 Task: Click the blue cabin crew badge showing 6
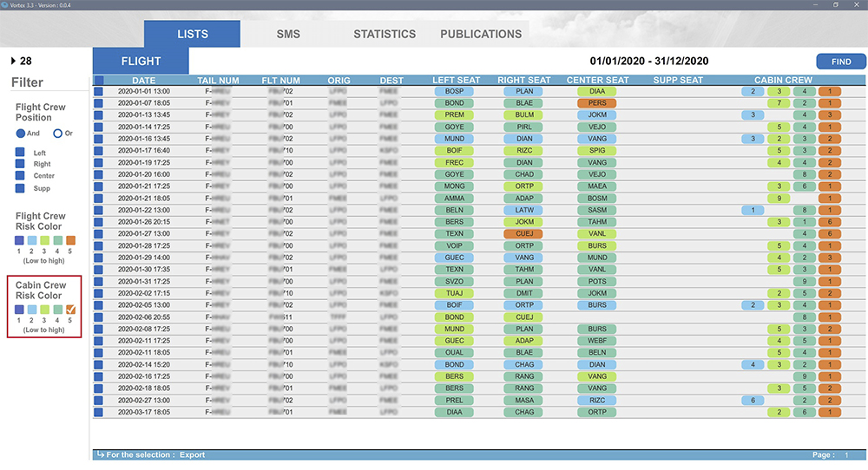click(x=753, y=401)
